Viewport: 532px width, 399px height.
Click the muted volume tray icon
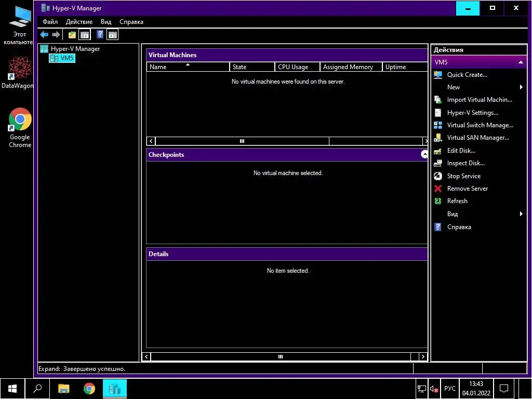pyautogui.click(x=434, y=389)
